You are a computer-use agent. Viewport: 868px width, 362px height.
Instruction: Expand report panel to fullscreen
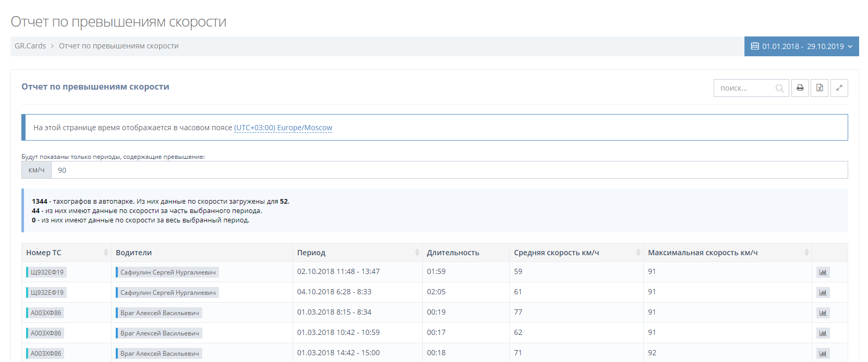pyautogui.click(x=839, y=88)
